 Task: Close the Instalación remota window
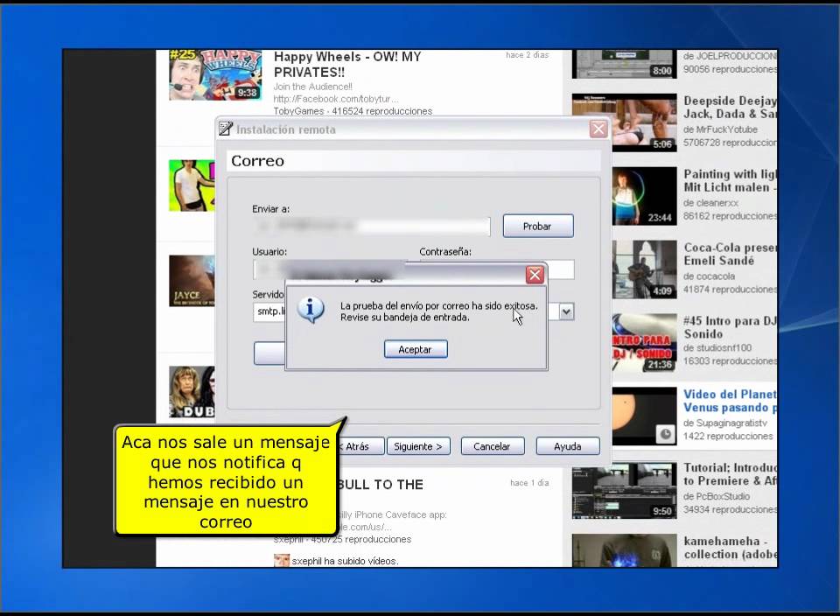pyautogui.click(x=598, y=129)
